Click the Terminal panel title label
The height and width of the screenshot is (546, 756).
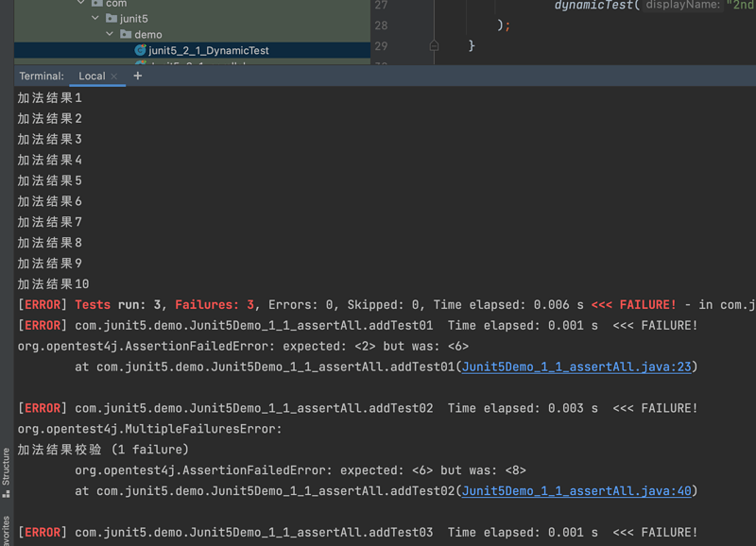pyautogui.click(x=42, y=76)
